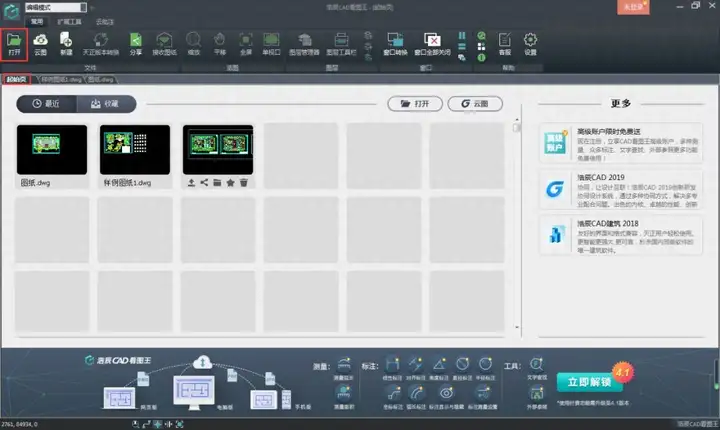Click the cascade windows icon
Screen dimensions: 720x430
[462, 57]
